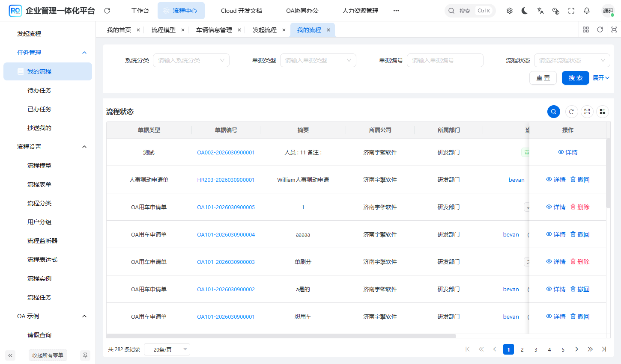Click the 重置 reset button
This screenshot has height=364, width=621.
pyautogui.click(x=543, y=78)
